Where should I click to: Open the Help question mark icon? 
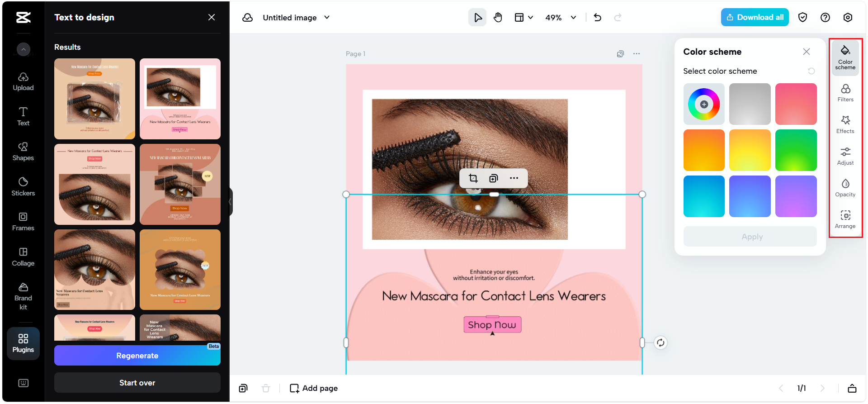825,17
